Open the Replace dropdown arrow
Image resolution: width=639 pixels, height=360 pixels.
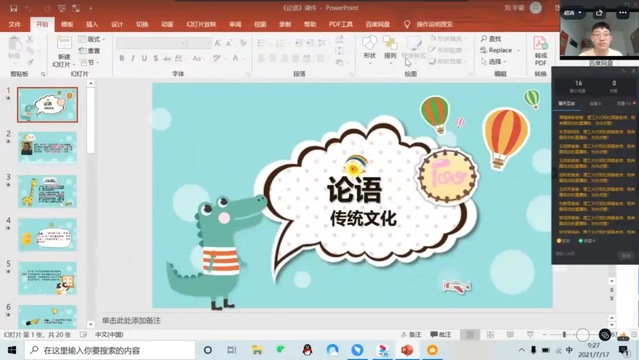pos(518,50)
